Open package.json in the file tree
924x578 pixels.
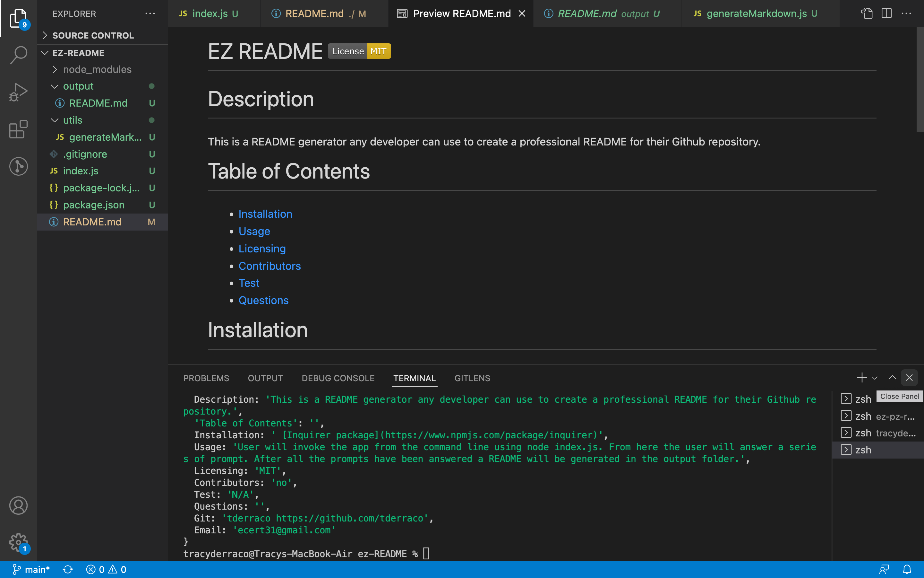coord(102,205)
